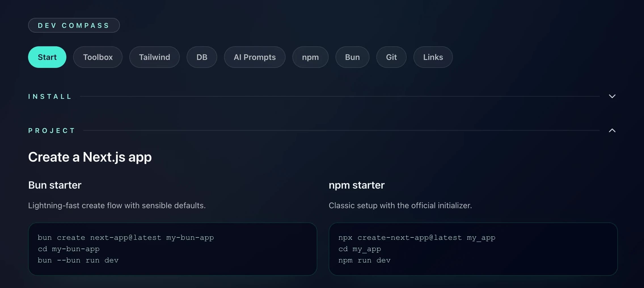Click the DEV COMPASS badge
This screenshot has height=288, width=644.
pos(73,25)
